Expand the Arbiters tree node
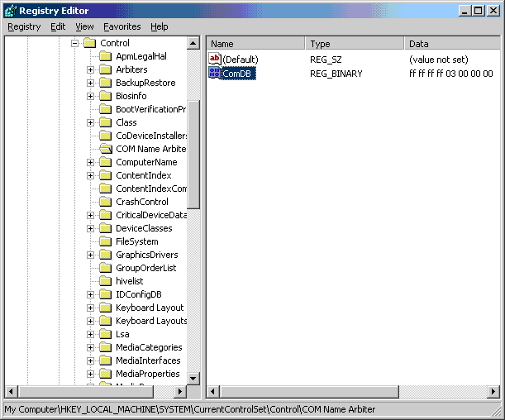Image resolution: width=505 pixels, height=420 pixels. (x=90, y=69)
